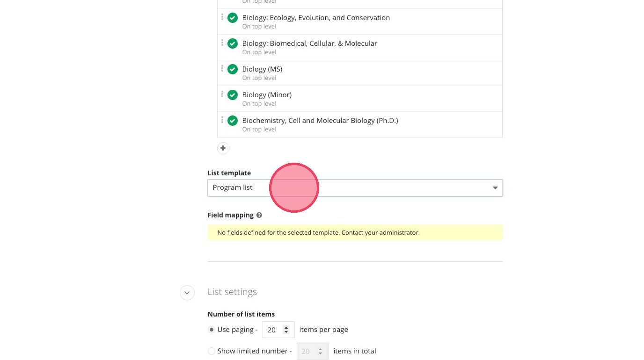Viewport: 644px width, 360px height.
Task: Click the Biology (Minor) list entry
Action: (x=267, y=95)
